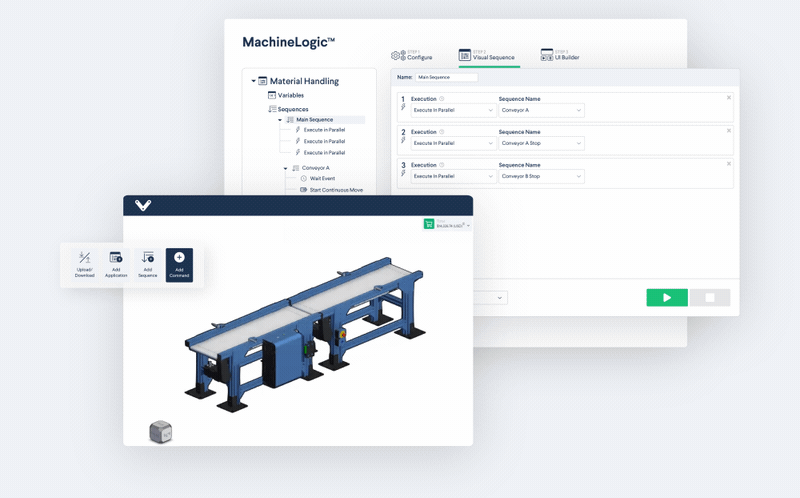800x498 pixels.
Task: Select the Visual Sequence tab
Action: tap(488, 55)
